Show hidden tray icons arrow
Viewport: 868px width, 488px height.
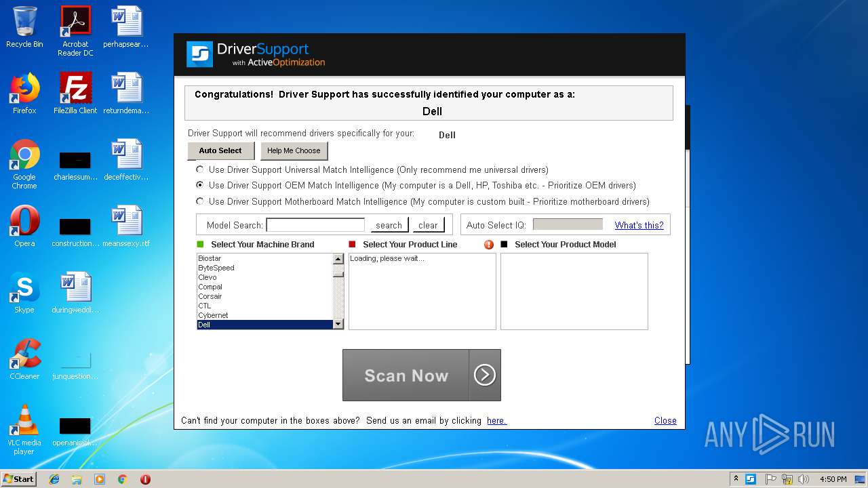(736, 479)
